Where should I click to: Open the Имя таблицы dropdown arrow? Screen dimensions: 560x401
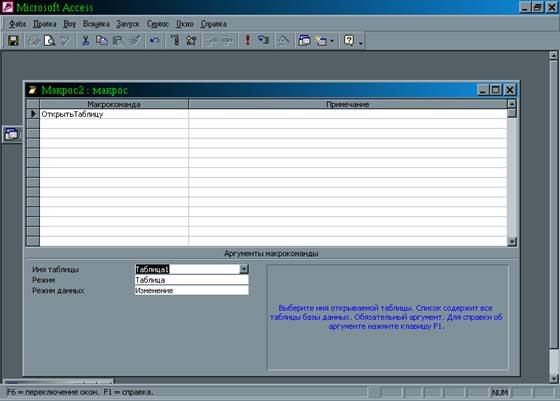pos(244,269)
